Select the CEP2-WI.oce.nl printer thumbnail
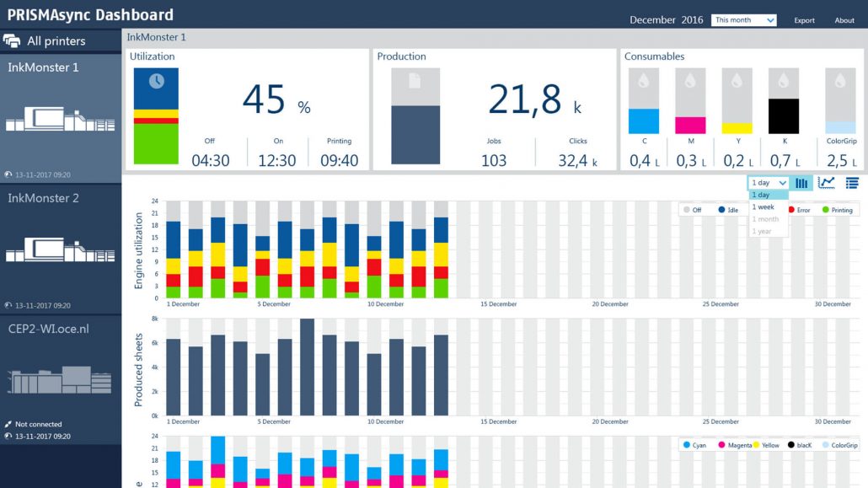The image size is (868, 488). [x=59, y=378]
